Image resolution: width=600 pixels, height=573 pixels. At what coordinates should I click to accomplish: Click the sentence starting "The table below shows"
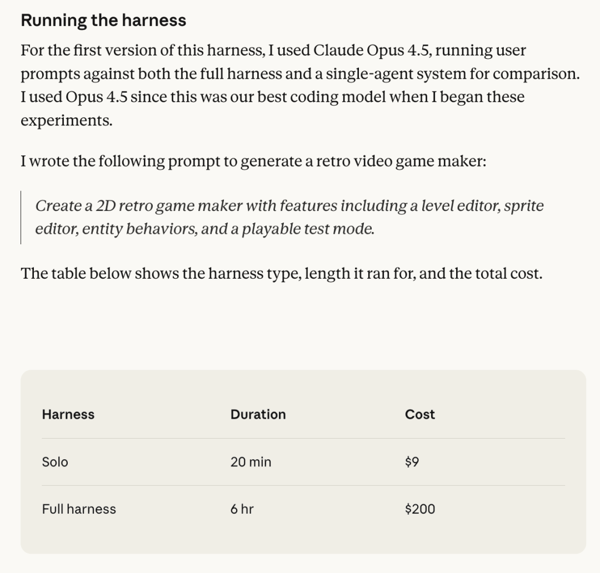(281, 272)
